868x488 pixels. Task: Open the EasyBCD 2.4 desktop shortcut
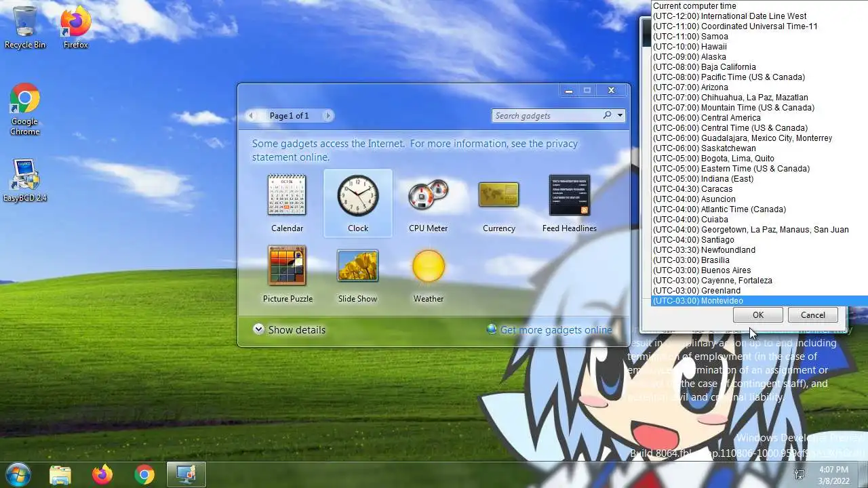24,180
